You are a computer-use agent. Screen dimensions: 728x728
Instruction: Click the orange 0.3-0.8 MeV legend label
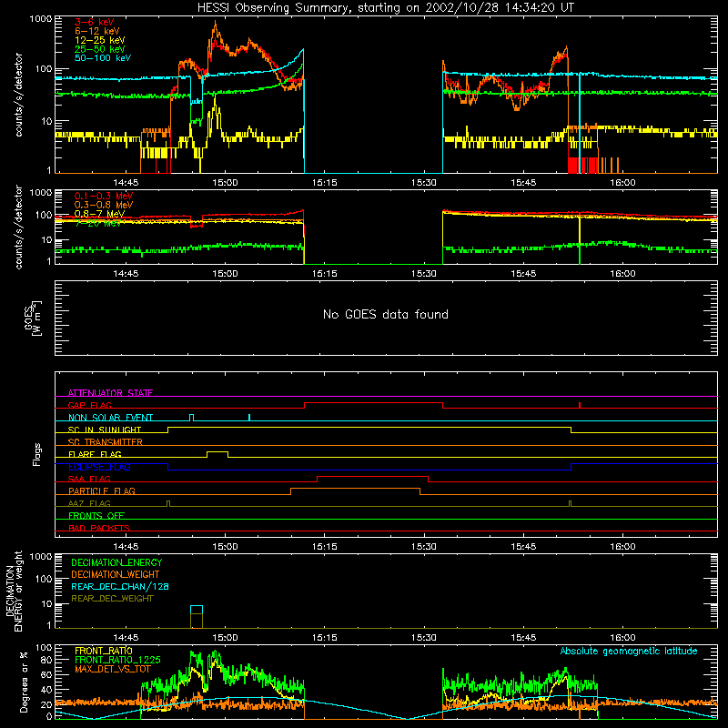coord(104,205)
